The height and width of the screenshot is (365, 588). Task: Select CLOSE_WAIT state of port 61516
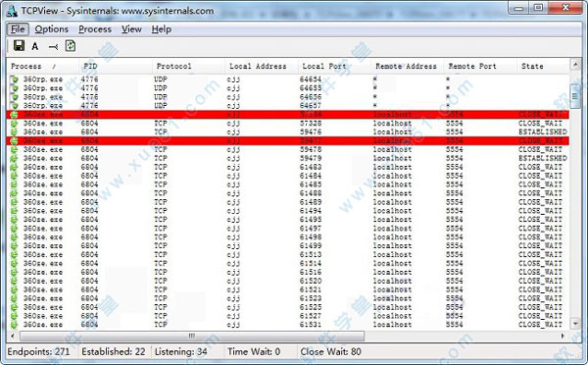click(540, 272)
